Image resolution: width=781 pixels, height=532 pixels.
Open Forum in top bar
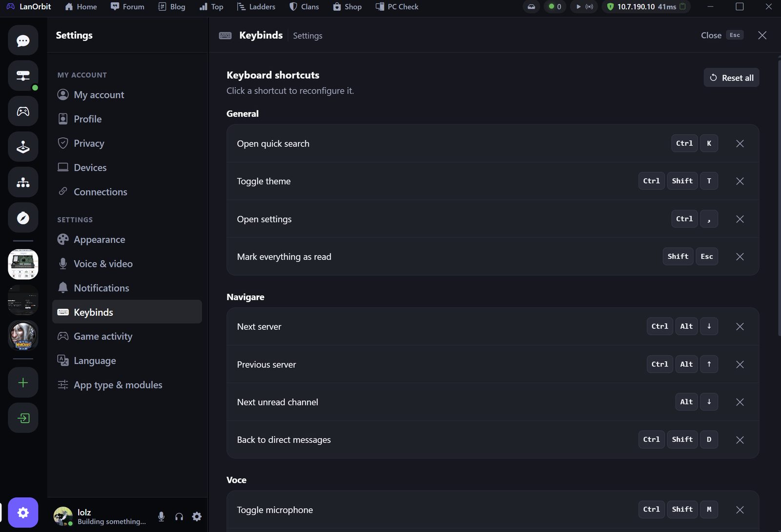[128, 7]
